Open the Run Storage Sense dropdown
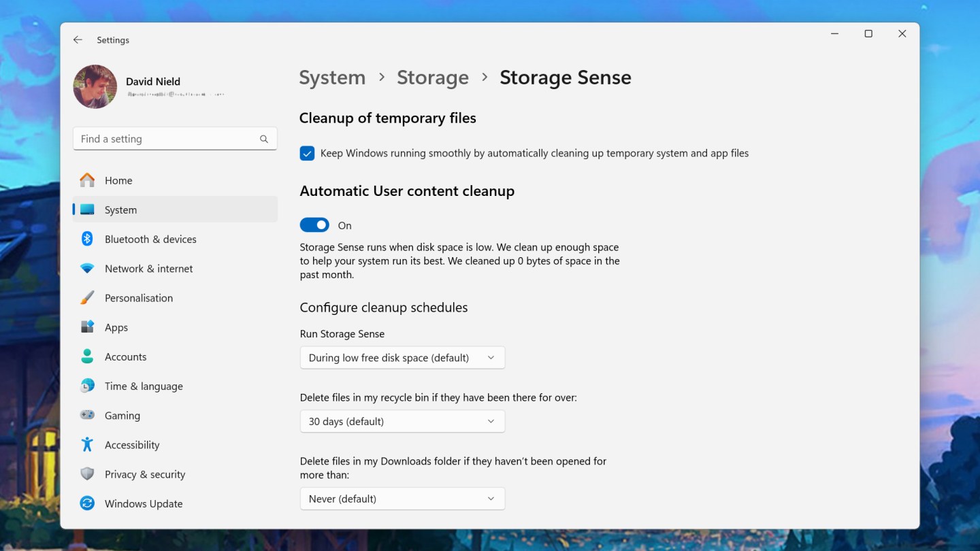The height and width of the screenshot is (551, 980). click(402, 357)
